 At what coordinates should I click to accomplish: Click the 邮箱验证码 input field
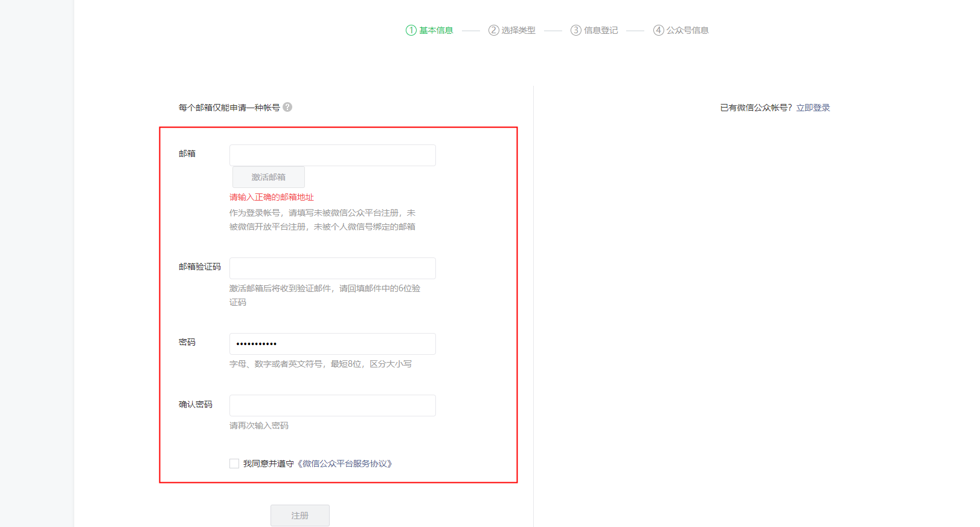tap(333, 268)
